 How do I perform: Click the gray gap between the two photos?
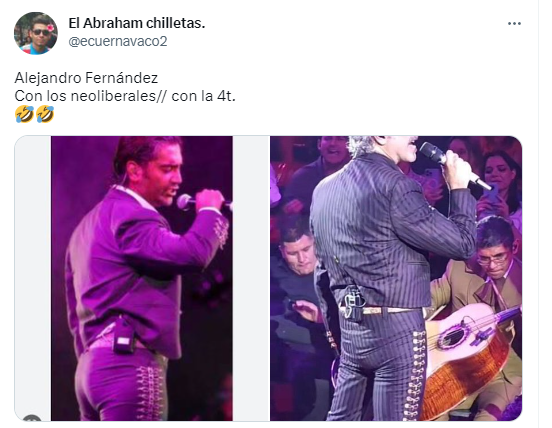pos(251,278)
